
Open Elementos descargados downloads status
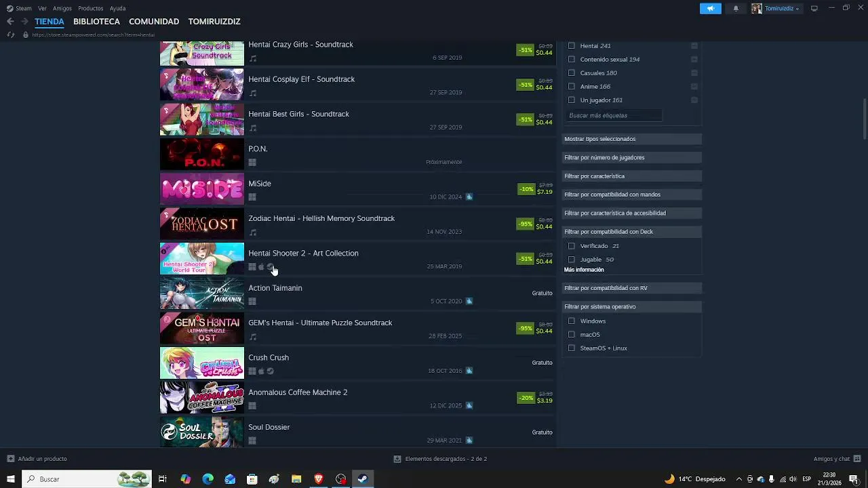point(446,459)
